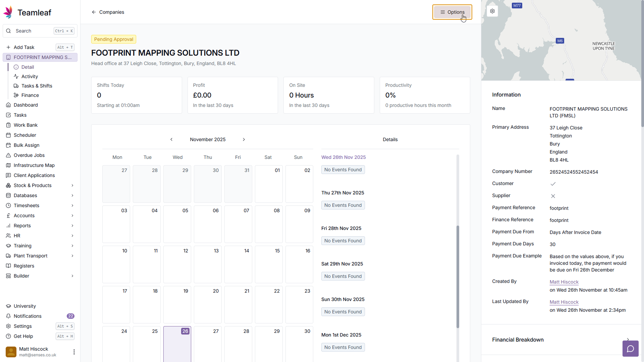Image resolution: width=644 pixels, height=362 pixels.
Task: Click the Scheduler calendar icon
Action: 9,135
